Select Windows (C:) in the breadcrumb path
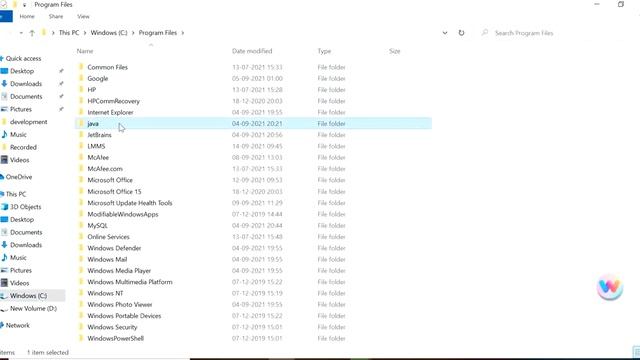640x360 pixels. click(x=109, y=33)
